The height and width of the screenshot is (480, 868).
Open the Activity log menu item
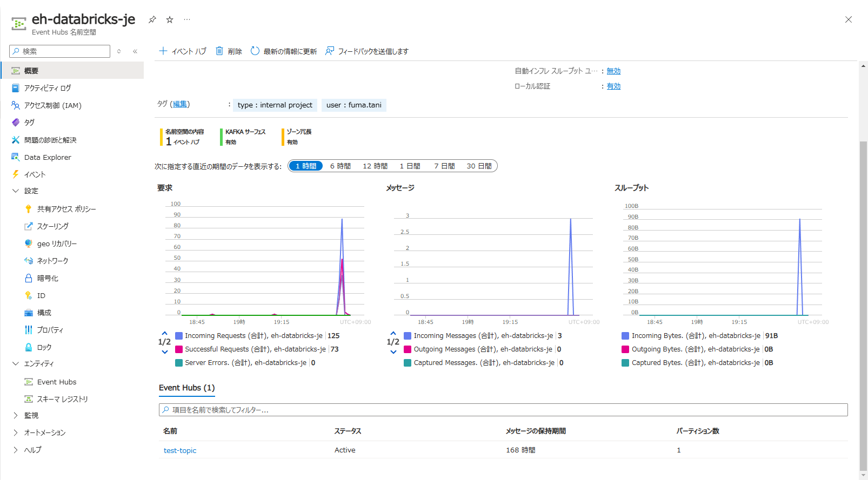(48, 88)
